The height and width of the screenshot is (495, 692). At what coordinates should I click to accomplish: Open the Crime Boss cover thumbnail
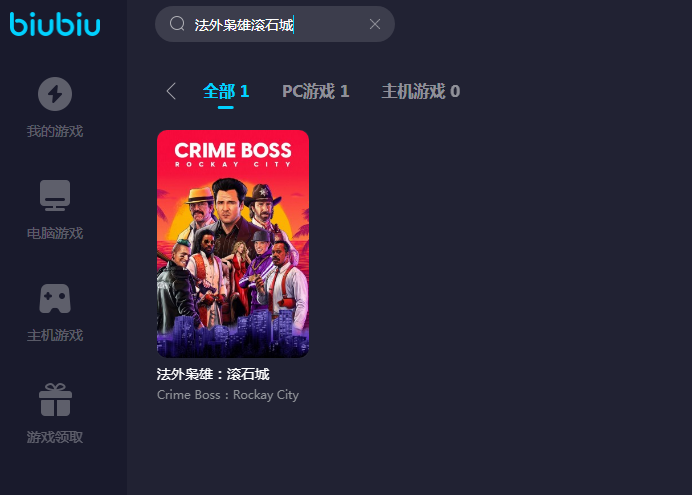(x=233, y=244)
